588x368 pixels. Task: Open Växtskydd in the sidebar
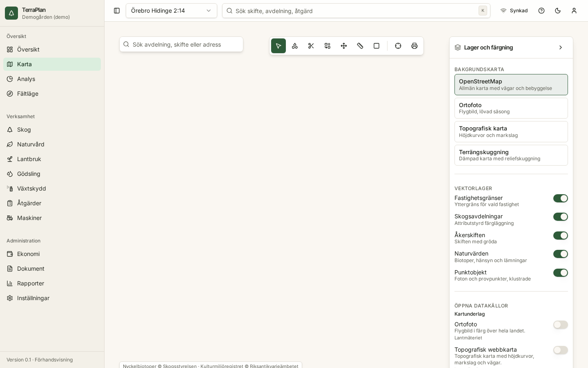click(x=52, y=188)
